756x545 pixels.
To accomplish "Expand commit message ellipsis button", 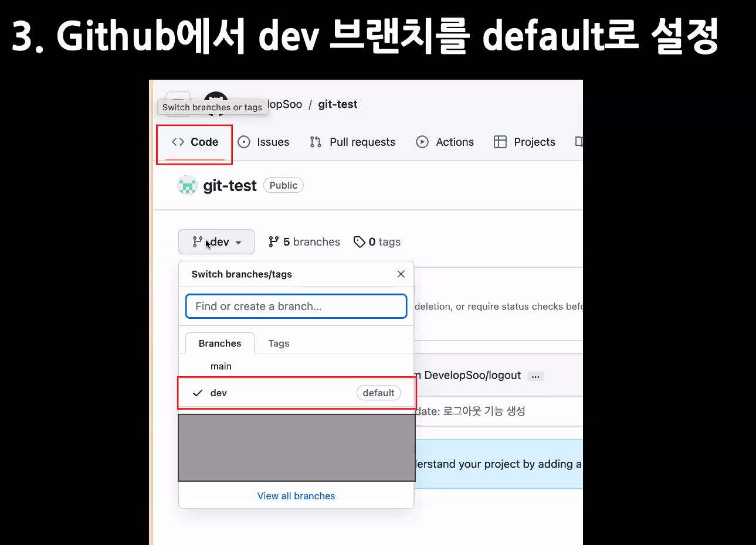I will point(535,376).
